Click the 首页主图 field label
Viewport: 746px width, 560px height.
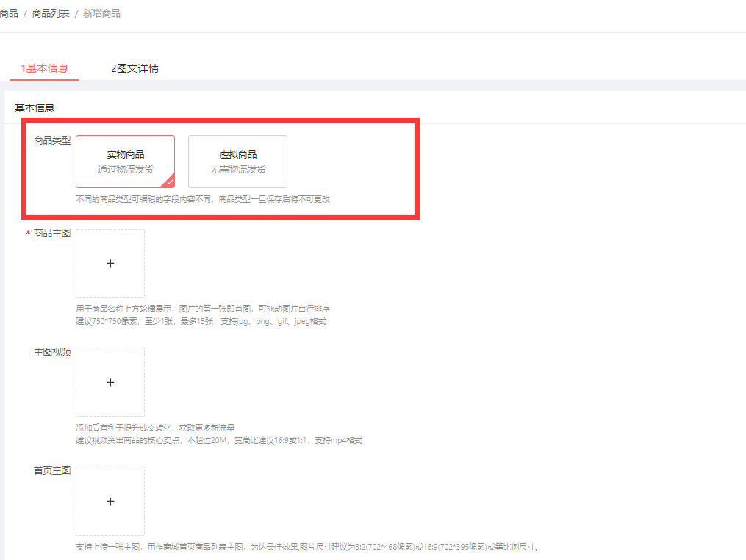(52, 470)
